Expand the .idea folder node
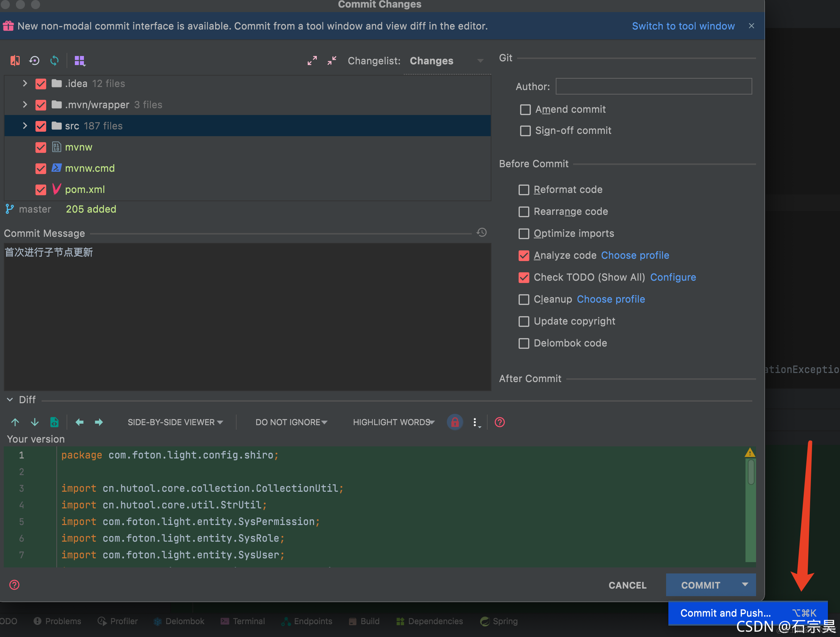The image size is (840, 637). click(x=25, y=83)
